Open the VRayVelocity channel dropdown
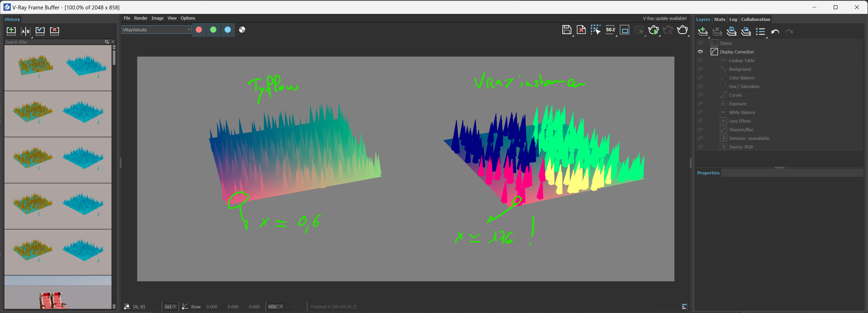Viewport: 868px width, 313px height. [156, 30]
